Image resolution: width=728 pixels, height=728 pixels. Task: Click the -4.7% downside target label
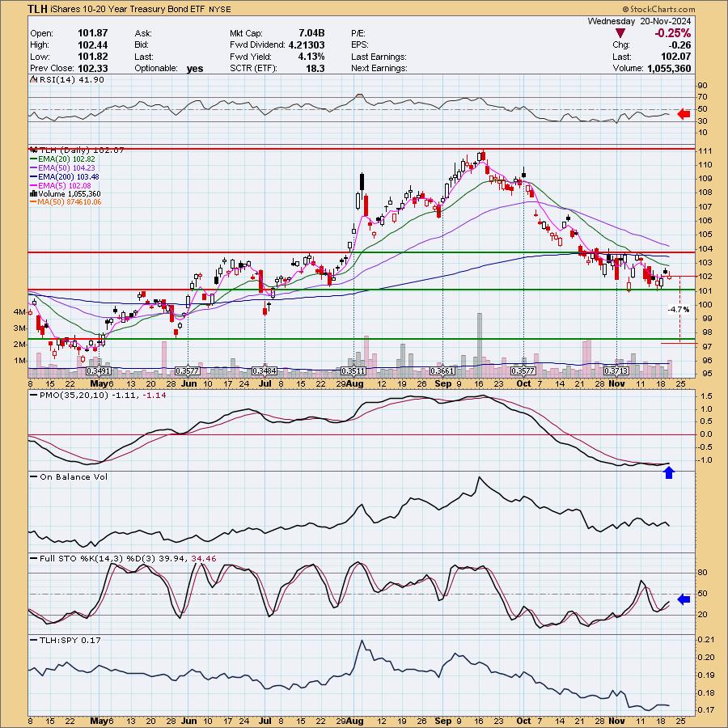(x=679, y=309)
